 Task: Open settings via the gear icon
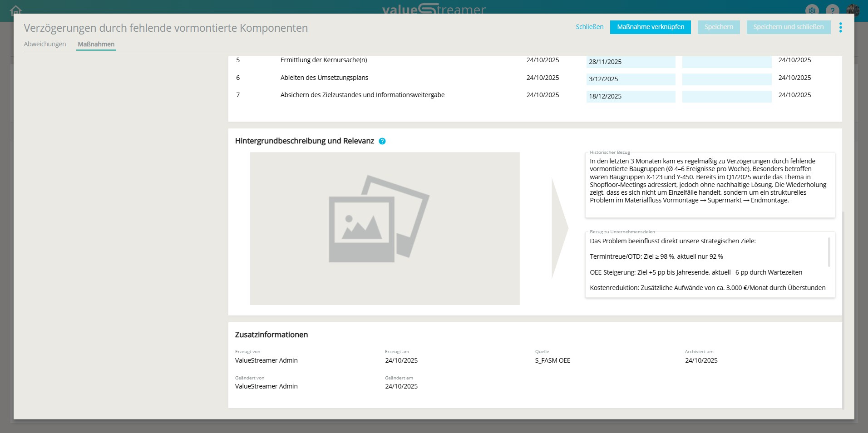click(x=812, y=10)
